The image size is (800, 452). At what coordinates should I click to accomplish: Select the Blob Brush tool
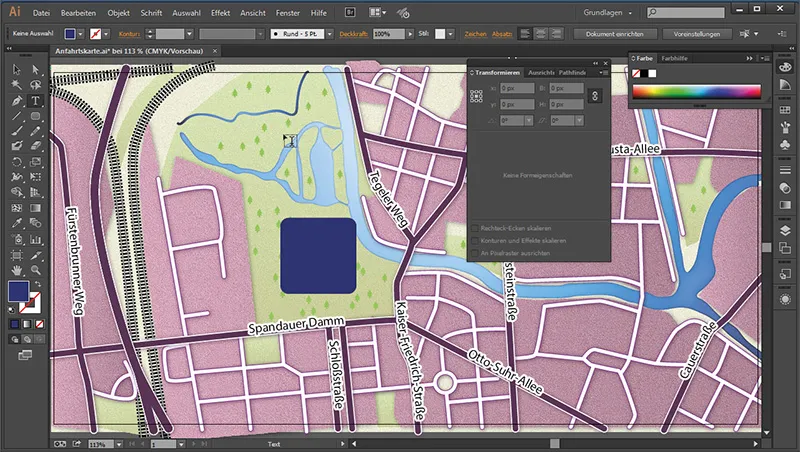17,146
